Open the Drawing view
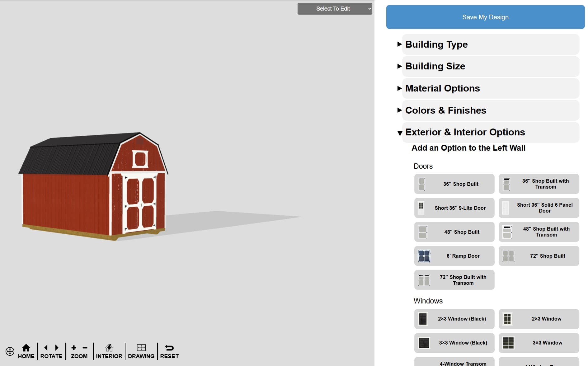 (x=141, y=351)
